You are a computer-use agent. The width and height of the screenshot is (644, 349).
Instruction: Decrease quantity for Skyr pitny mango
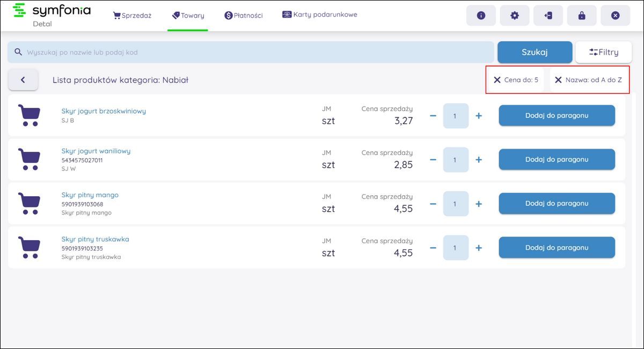click(433, 204)
